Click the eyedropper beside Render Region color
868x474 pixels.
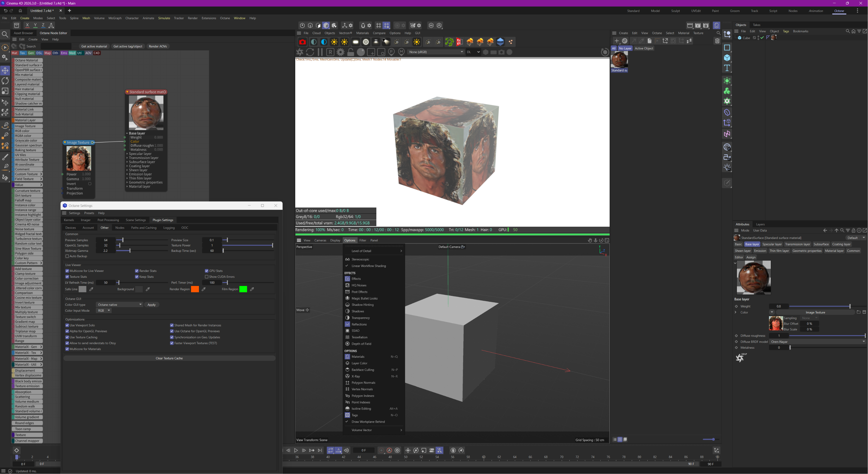(x=203, y=289)
